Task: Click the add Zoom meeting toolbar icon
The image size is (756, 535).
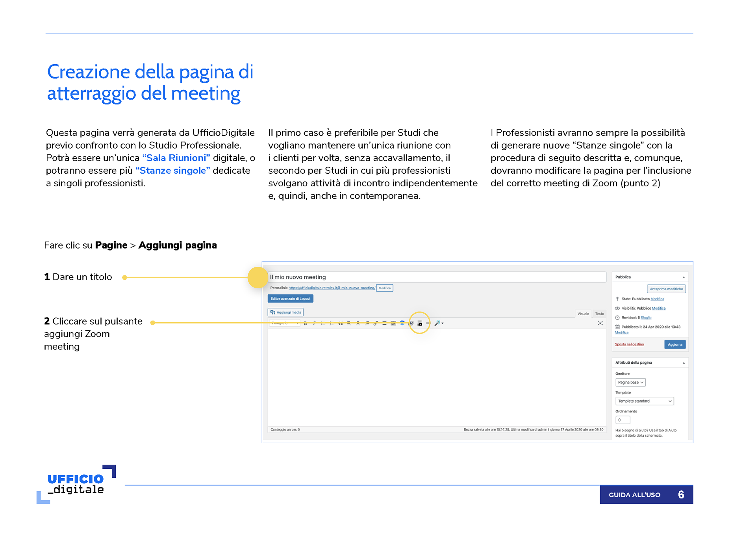Action: [419, 323]
